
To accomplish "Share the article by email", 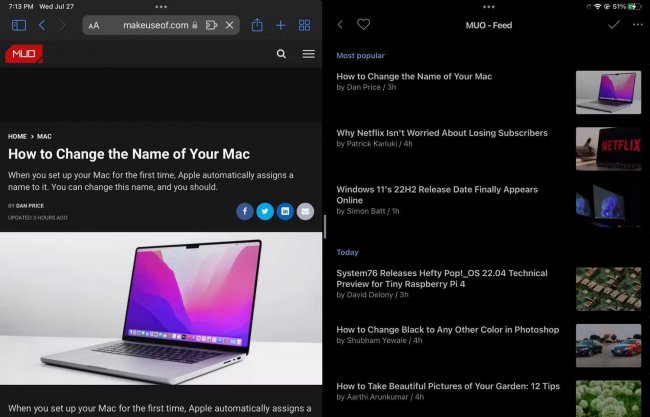I will point(305,211).
